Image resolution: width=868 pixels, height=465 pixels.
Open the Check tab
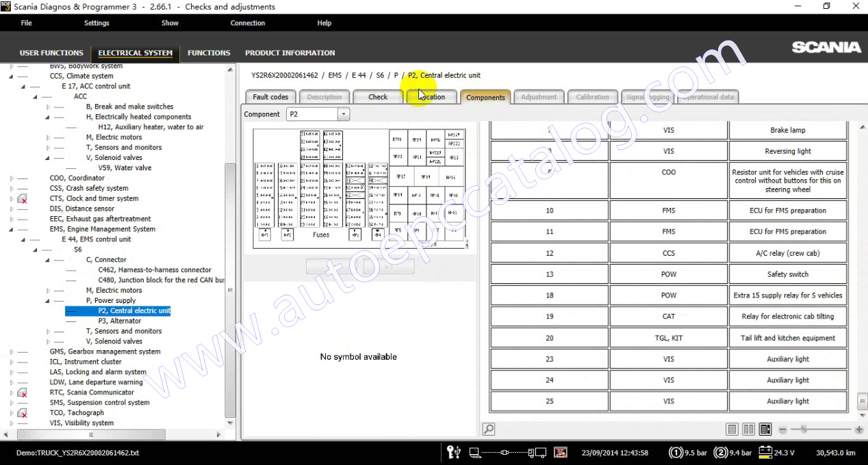(378, 97)
